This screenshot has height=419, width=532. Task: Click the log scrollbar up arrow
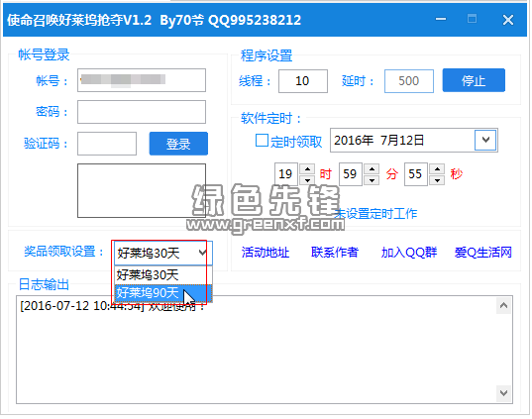pyautogui.click(x=503, y=306)
